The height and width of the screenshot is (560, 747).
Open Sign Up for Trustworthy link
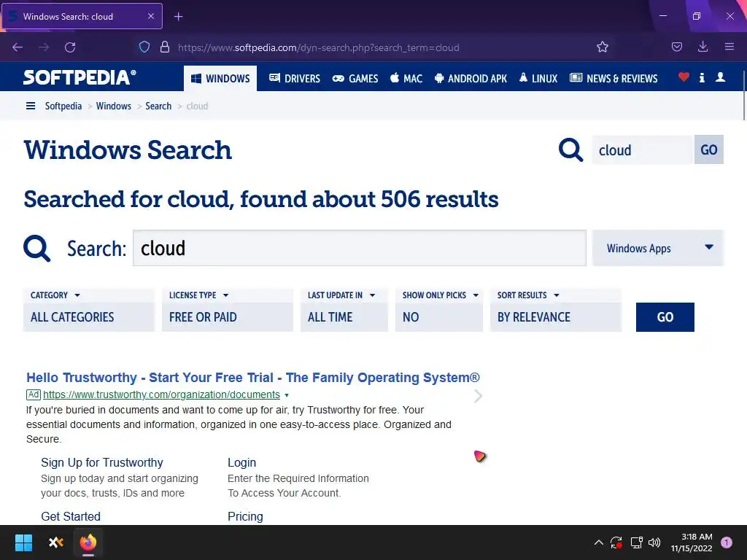pyautogui.click(x=102, y=462)
